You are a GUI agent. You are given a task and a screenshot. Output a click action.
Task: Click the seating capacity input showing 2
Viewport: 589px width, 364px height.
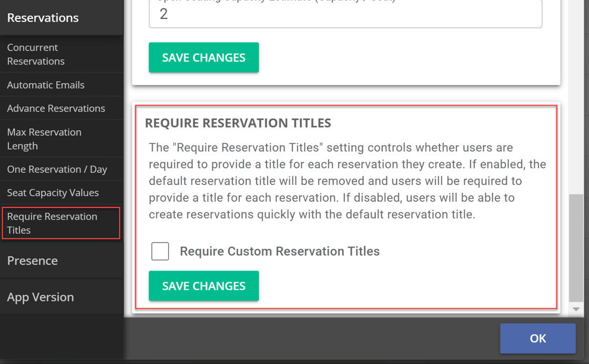point(345,14)
